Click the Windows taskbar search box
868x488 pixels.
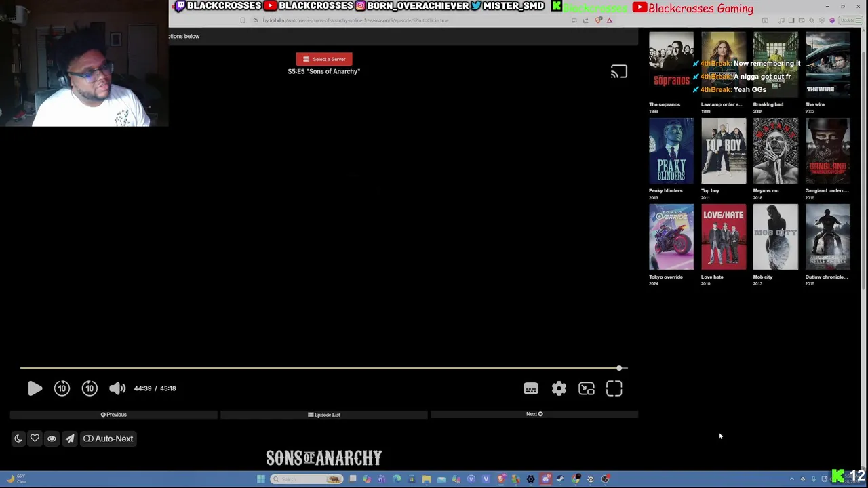click(x=306, y=479)
